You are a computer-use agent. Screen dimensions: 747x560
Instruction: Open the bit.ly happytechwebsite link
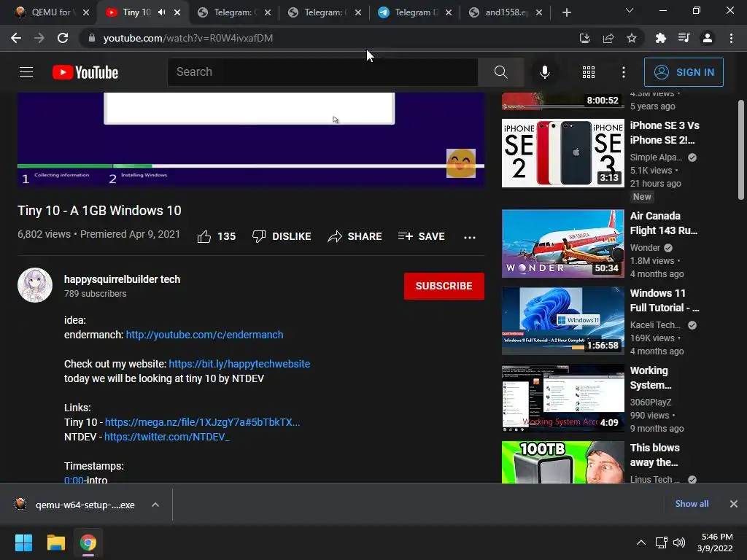point(239,364)
